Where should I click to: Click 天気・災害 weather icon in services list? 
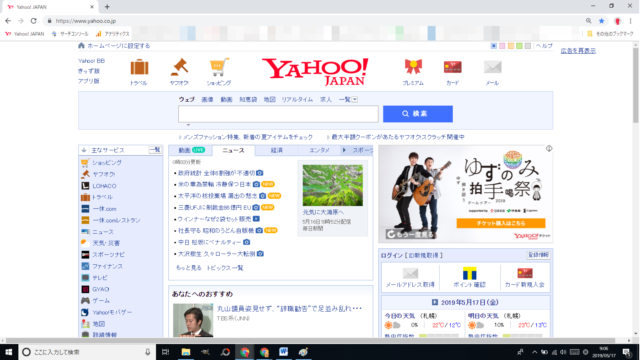pyautogui.click(x=85, y=243)
